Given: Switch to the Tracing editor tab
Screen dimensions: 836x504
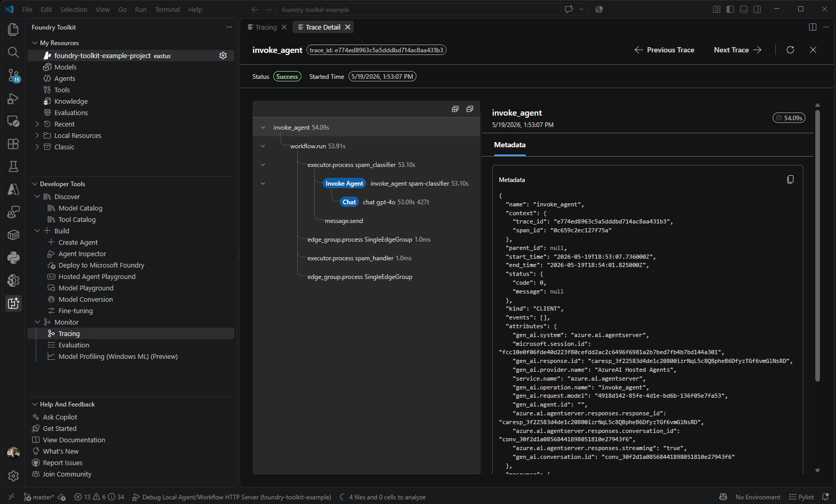Looking at the screenshot, I should [266, 27].
